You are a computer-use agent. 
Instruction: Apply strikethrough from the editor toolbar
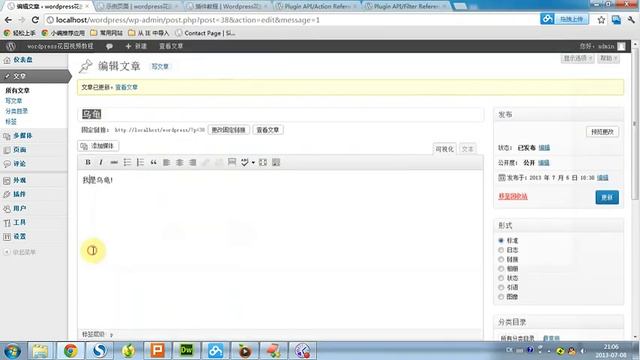pyautogui.click(x=114, y=162)
